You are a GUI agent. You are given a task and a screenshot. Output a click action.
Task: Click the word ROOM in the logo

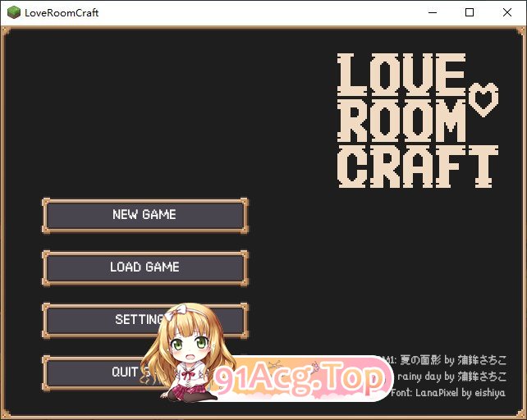tap(402, 121)
